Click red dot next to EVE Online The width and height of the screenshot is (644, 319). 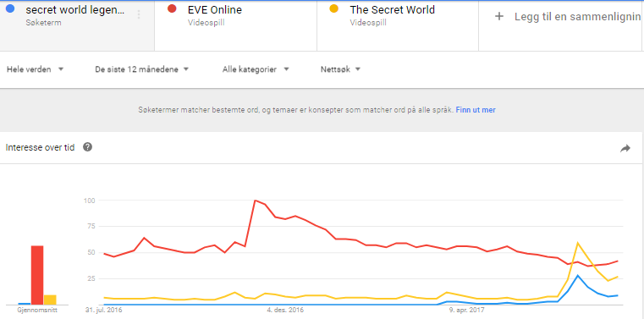click(x=172, y=8)
